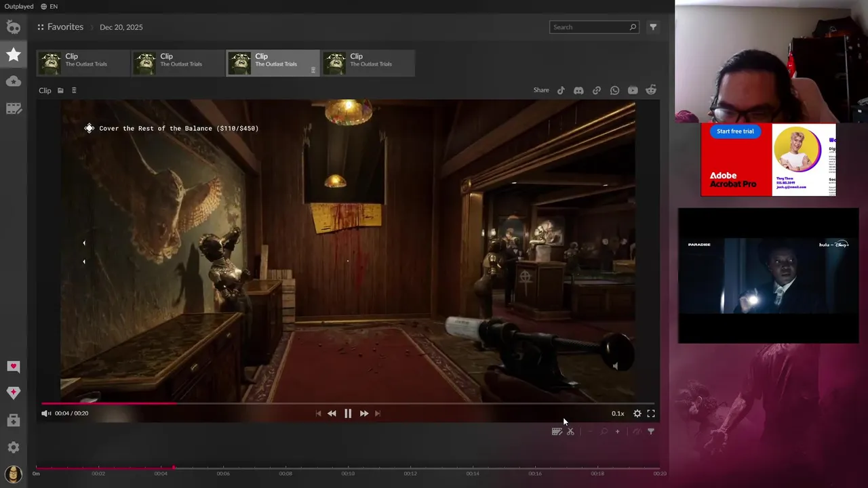868x488 pixels.
Task: Open the 0.1x playback speed menu
Action: (x=618, y=413)
